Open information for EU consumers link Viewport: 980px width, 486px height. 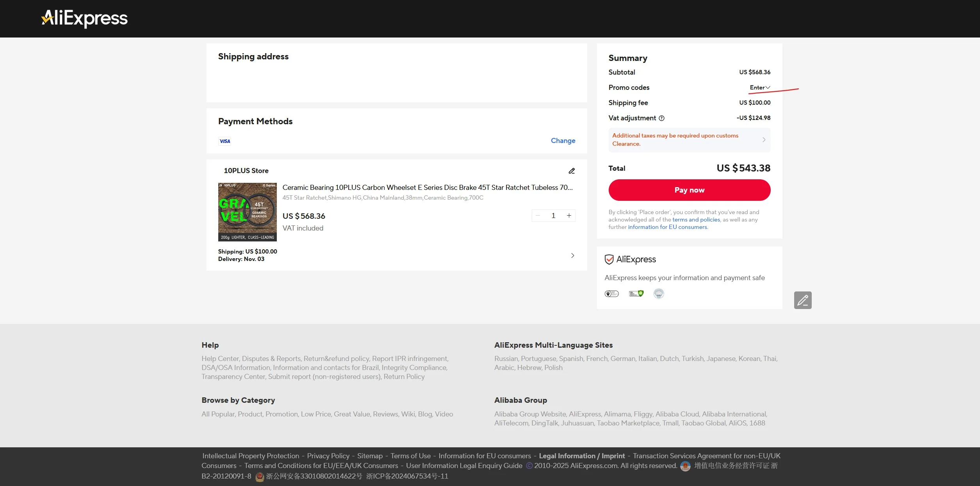pos(667,227)
